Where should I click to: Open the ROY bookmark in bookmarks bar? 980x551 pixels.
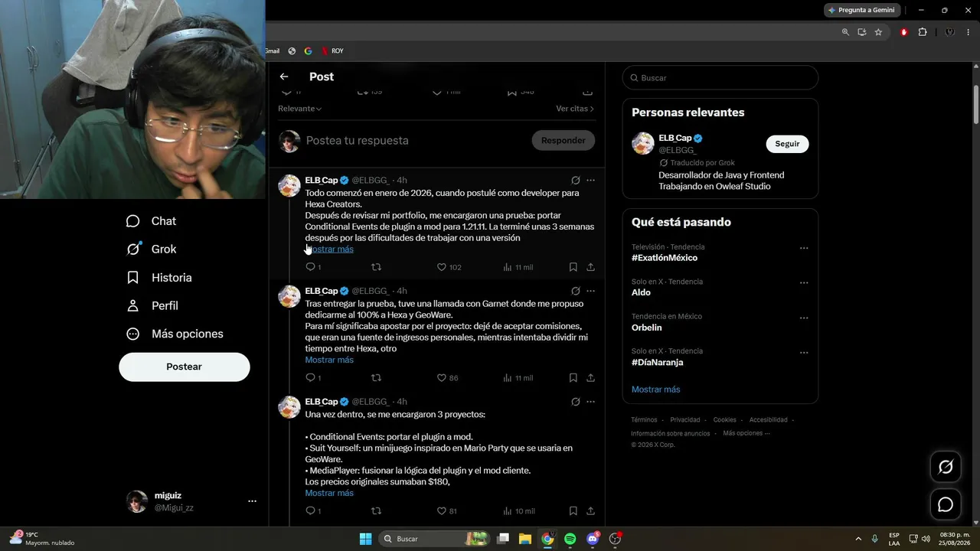(x=332, y=51)
